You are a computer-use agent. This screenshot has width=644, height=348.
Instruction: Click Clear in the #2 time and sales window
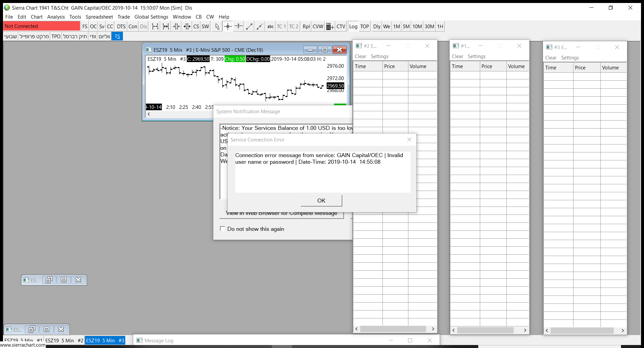coord(361,56)
